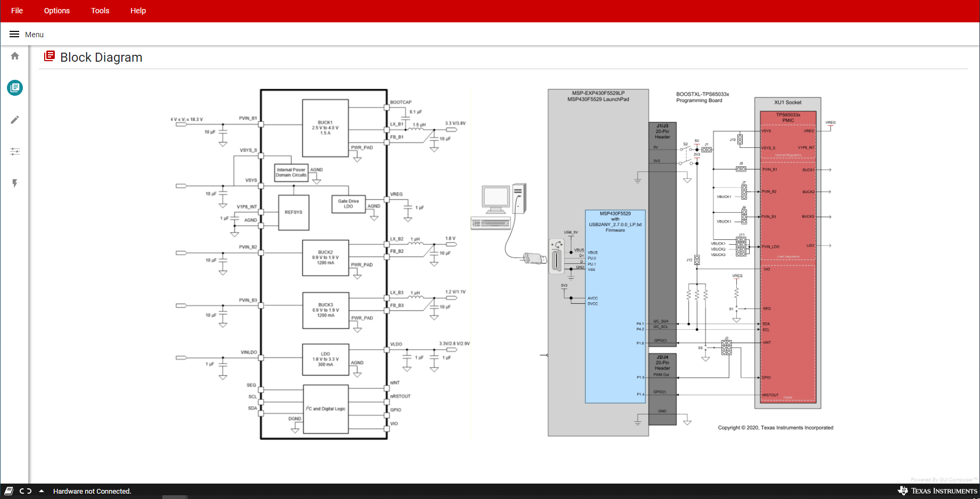980x499 pixels.
Task: Open the Options menu
Action: (56, 11)
